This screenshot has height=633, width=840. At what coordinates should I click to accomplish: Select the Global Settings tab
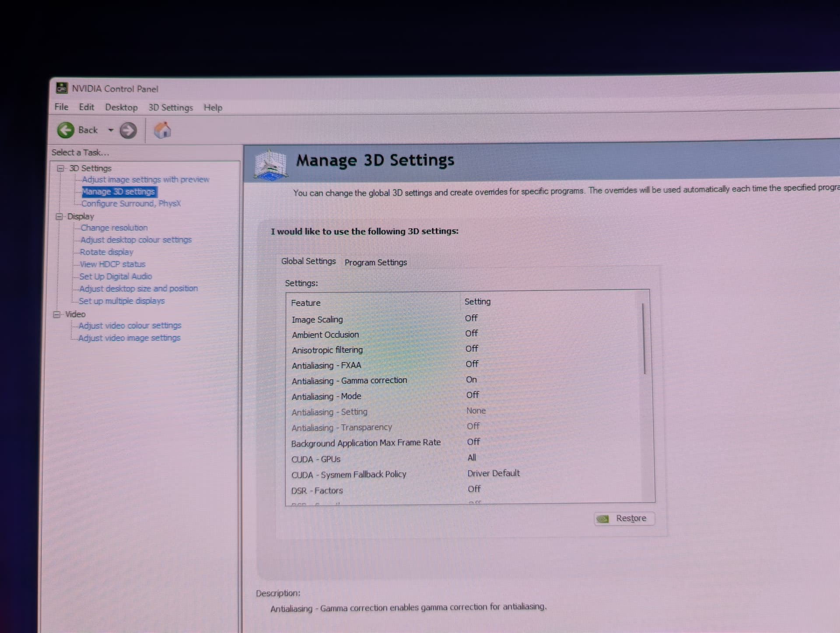[308, 261]
